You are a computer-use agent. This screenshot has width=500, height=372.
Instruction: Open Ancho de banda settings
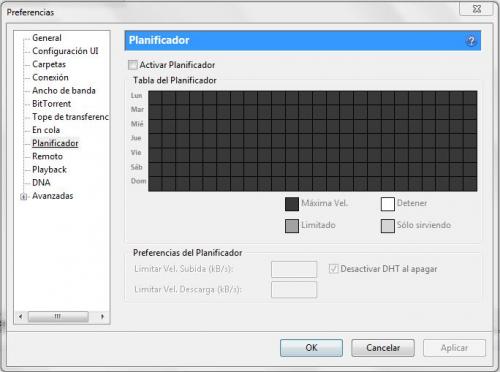64,90
